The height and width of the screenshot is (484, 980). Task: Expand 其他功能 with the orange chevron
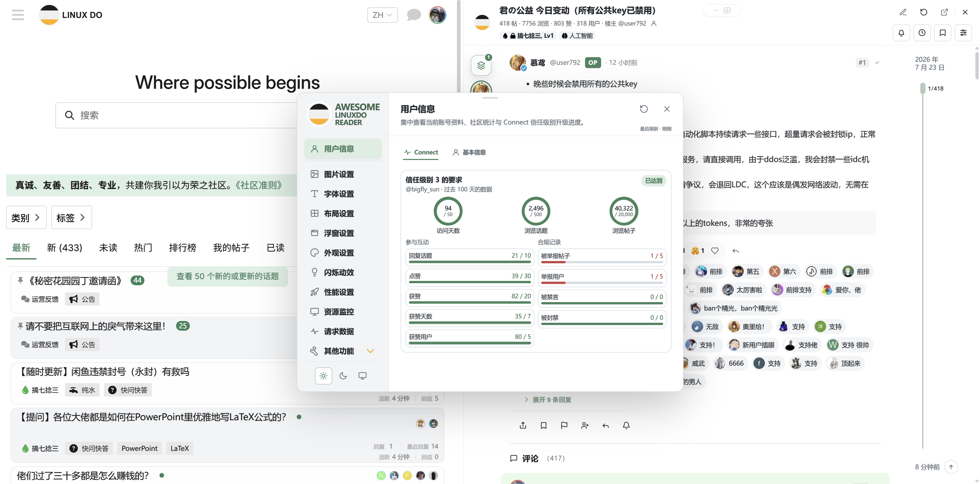(370, 351)
